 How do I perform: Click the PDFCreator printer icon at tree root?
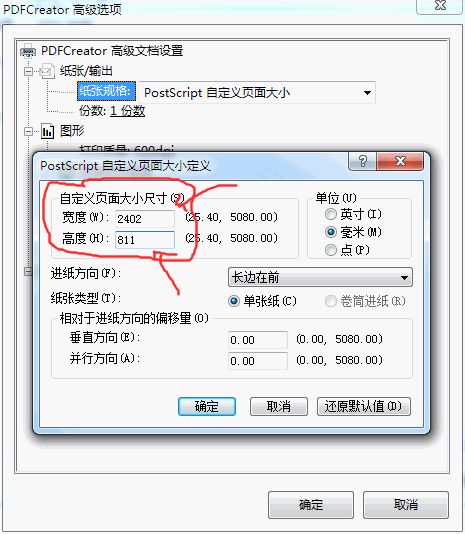tap(28, 51)
